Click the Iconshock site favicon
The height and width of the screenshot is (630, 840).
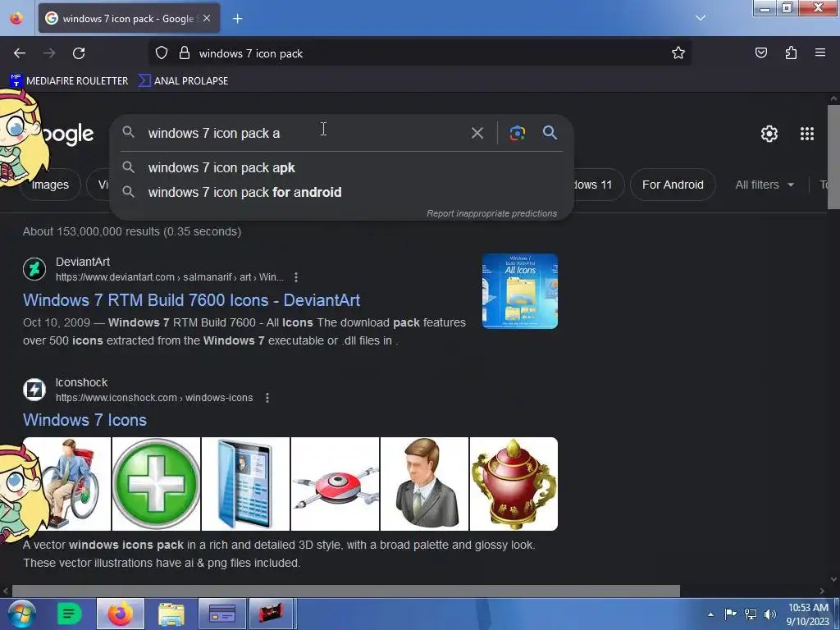[34, 390]
